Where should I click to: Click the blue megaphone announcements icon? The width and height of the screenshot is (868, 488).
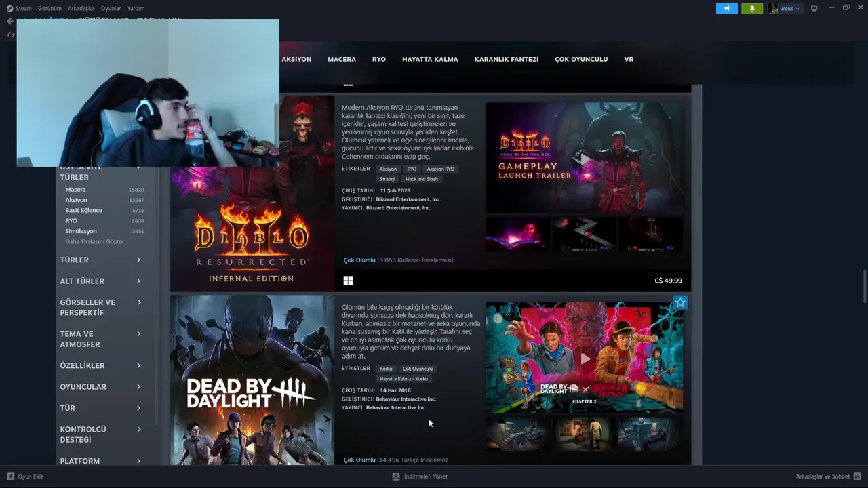tap(726, 8)
